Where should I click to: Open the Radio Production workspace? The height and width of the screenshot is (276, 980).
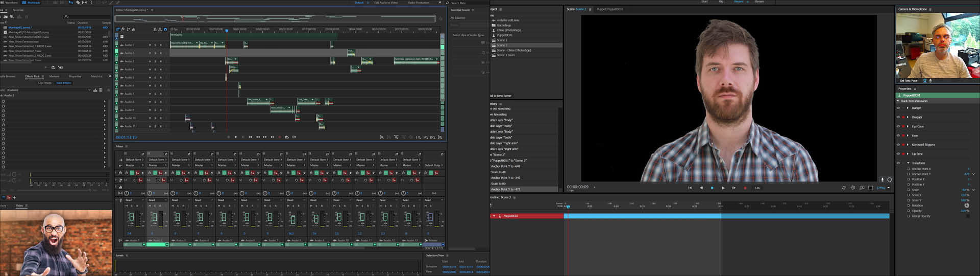click(419, 3)
